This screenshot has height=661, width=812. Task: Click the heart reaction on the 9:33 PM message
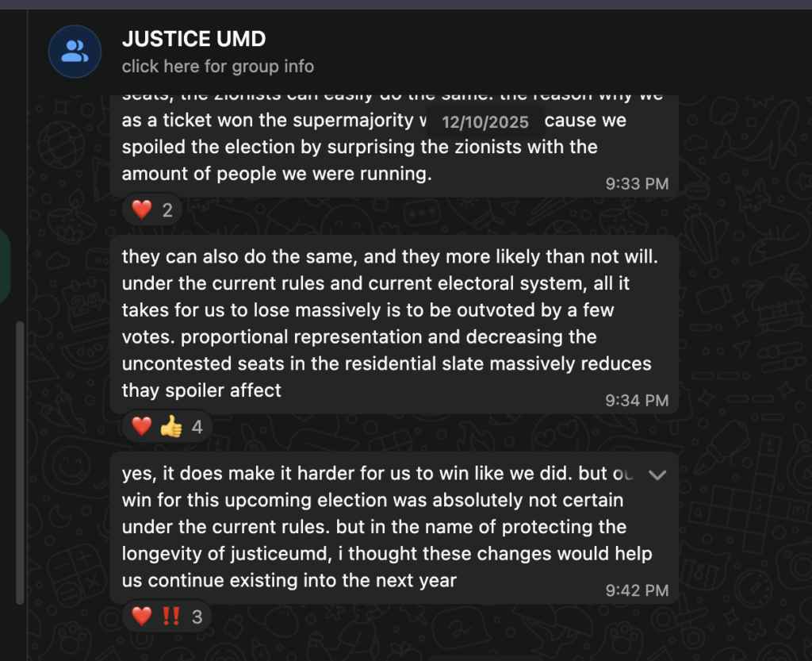click(142, 210)
